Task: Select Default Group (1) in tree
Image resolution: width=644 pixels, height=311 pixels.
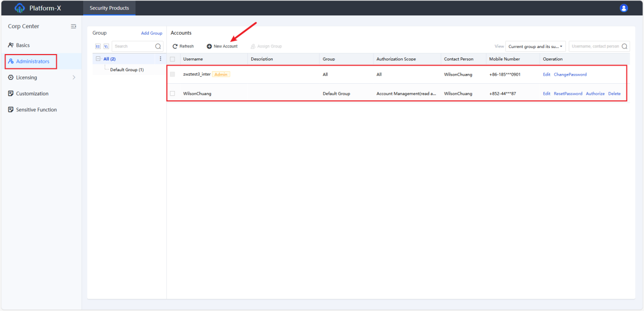Action: [127, 70]
